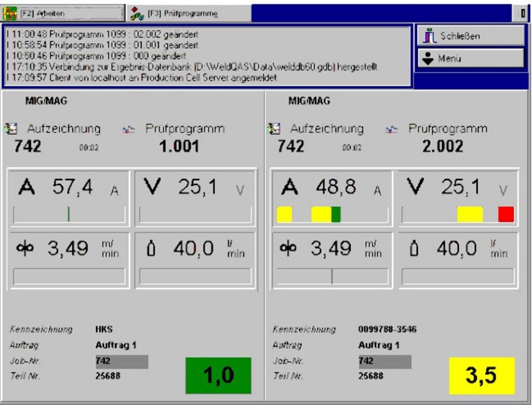Switch to the [F2] Arbeiten tab

(x=63, y=13)
